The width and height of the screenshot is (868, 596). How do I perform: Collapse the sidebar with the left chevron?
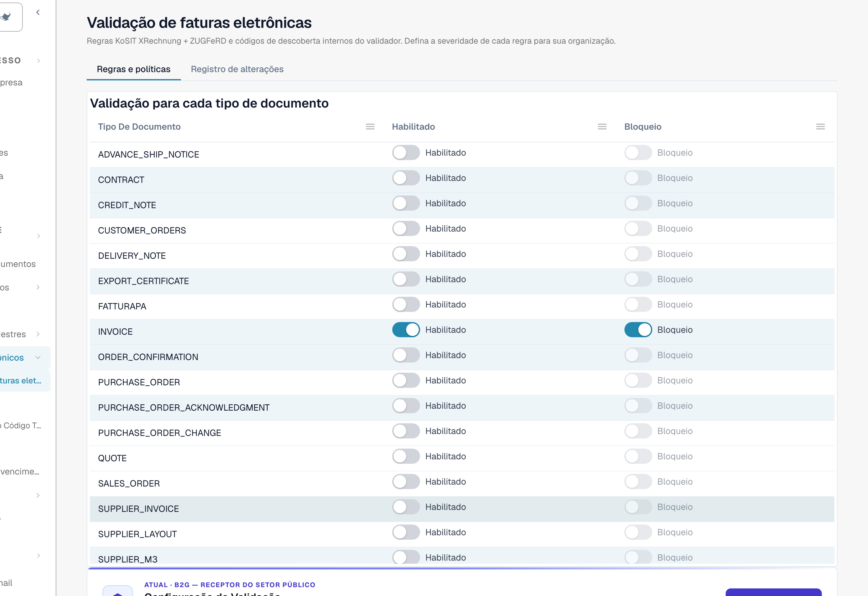pos(38,12)
